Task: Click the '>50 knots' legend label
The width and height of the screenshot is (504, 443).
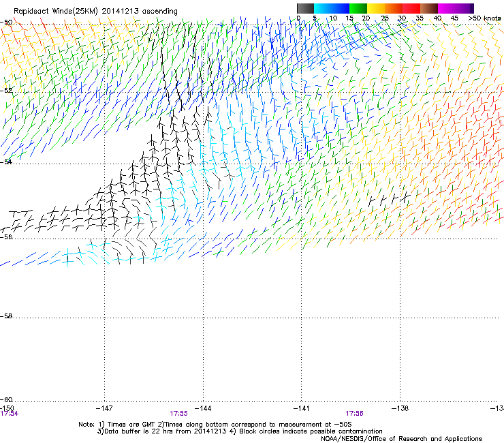Action: (x=484, y=18)
